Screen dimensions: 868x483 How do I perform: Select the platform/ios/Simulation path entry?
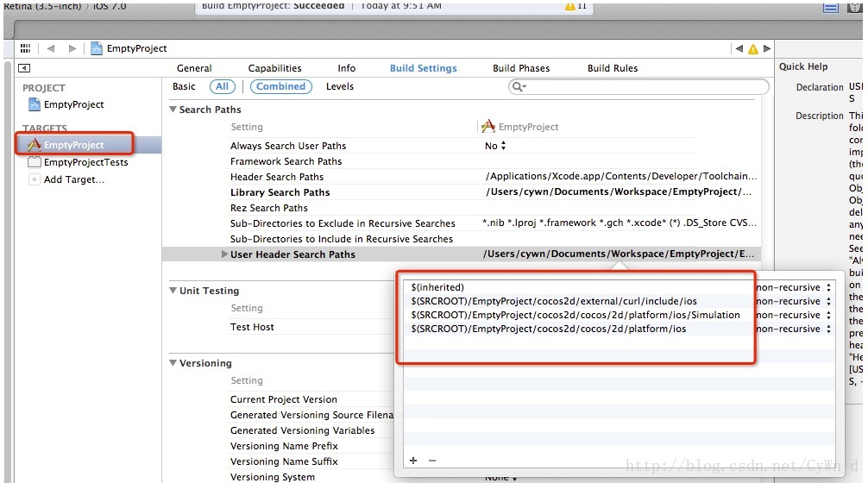(576, 315)
